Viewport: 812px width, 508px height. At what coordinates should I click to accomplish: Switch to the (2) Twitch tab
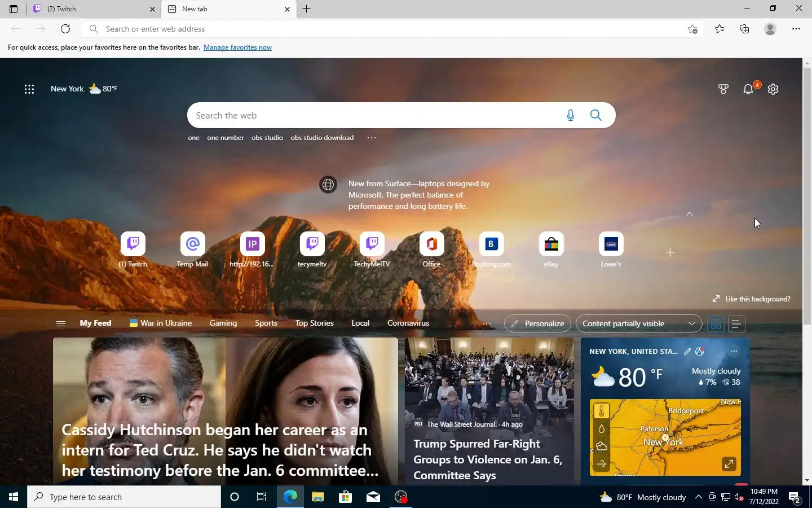(93, 9)
